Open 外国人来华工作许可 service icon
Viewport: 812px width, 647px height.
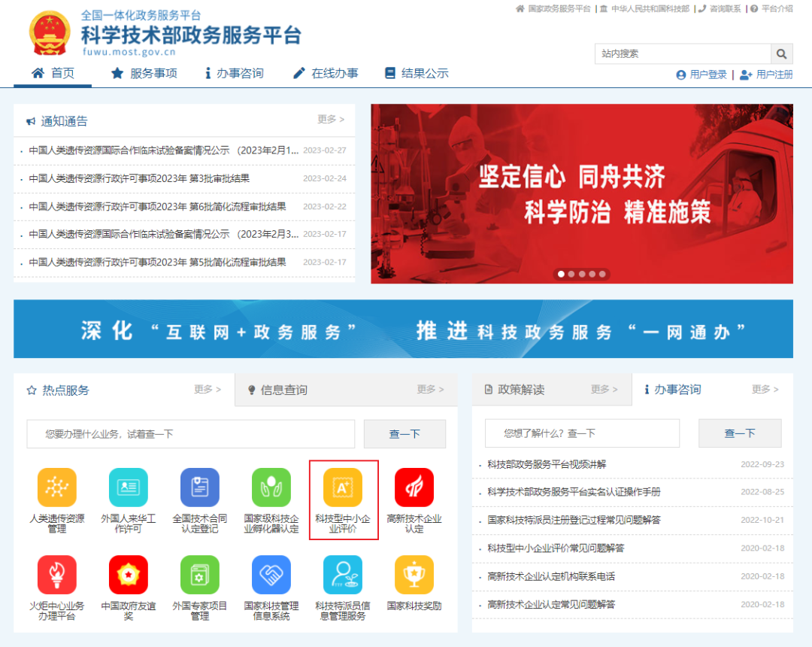coord(129,488)
